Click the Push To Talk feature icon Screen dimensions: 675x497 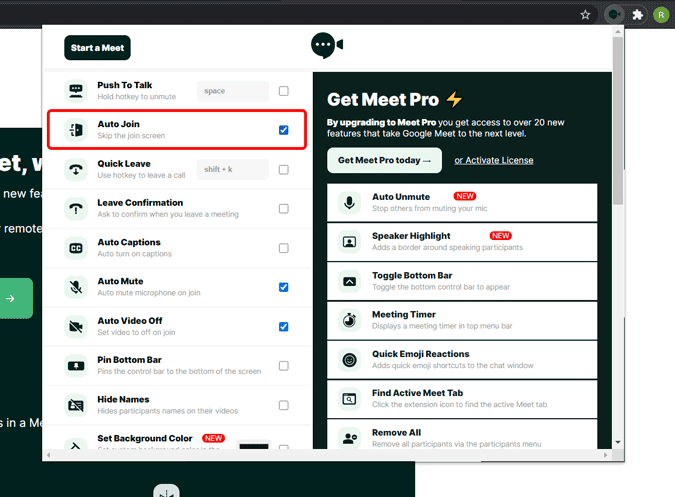click(76, 91)
